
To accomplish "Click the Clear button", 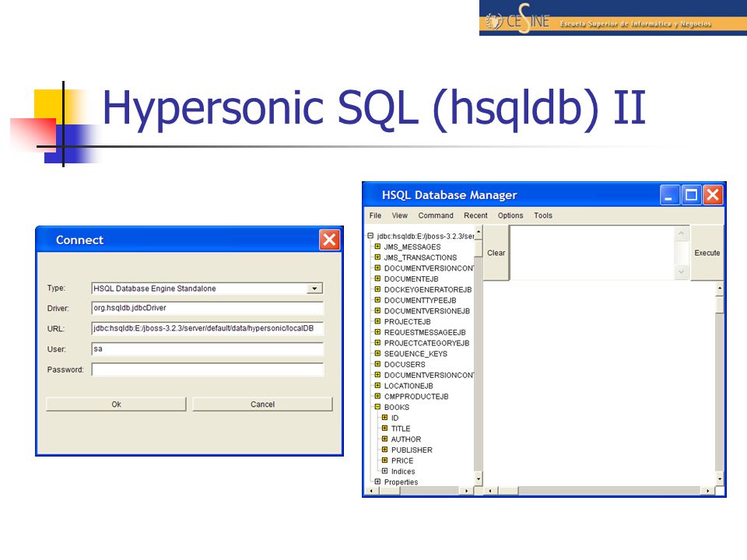I will (x=496, y=253).
